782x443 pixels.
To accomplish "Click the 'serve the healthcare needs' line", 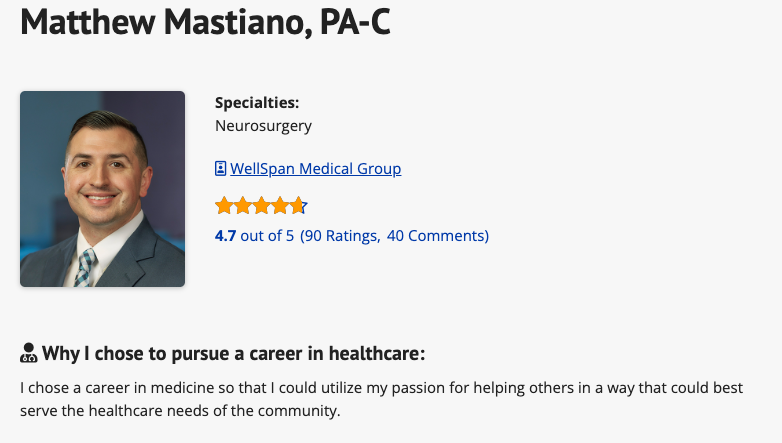I will 180,411.
